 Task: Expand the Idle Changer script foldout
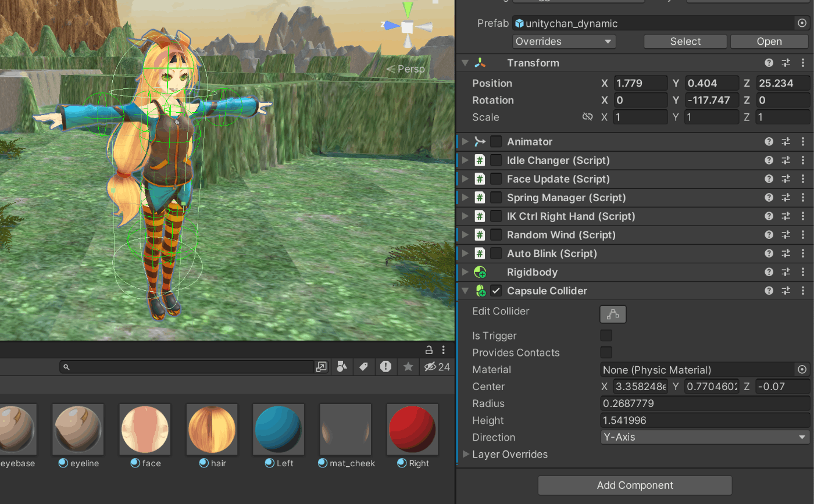point(465,160)
